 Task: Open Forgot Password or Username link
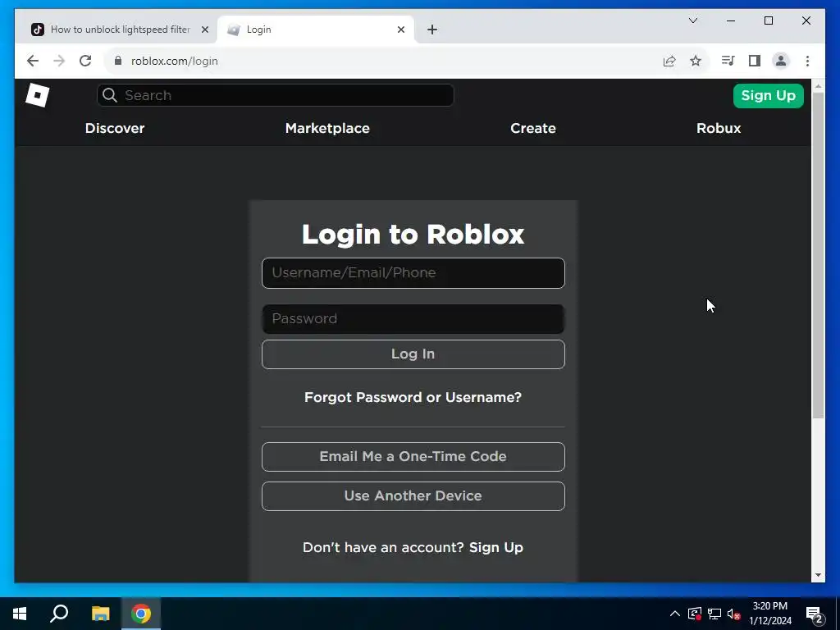pos(413,397)
